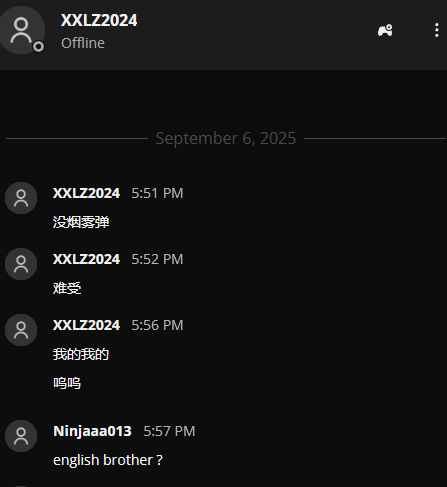
Task: Open the three-dot more options menu
Action: 437,30
